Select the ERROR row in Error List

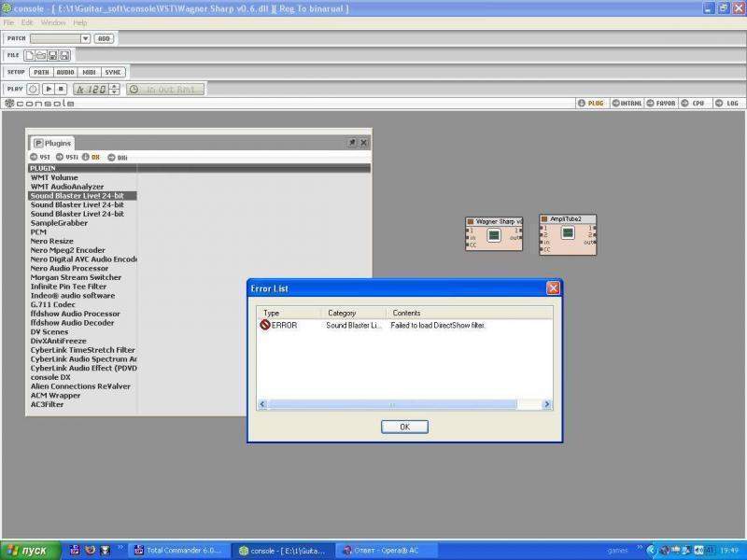click(x=404, y=325)
